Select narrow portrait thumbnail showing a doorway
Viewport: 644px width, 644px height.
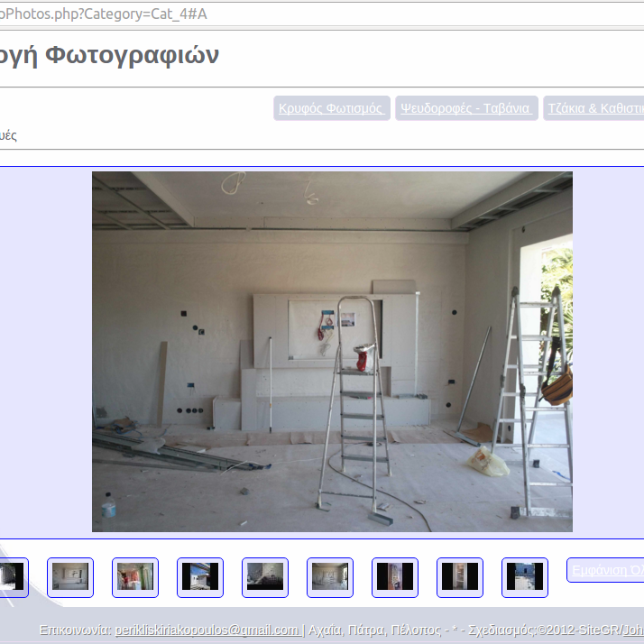click(460, 577)
